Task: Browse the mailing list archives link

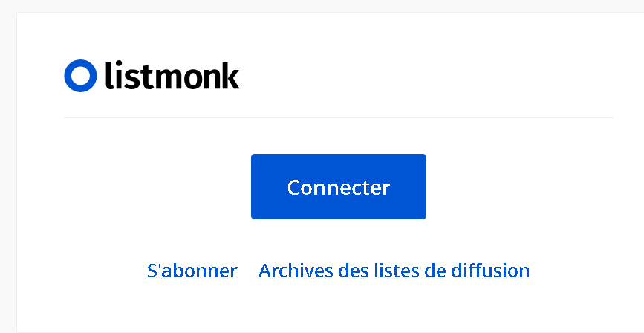Action: [x=394, y=271]
